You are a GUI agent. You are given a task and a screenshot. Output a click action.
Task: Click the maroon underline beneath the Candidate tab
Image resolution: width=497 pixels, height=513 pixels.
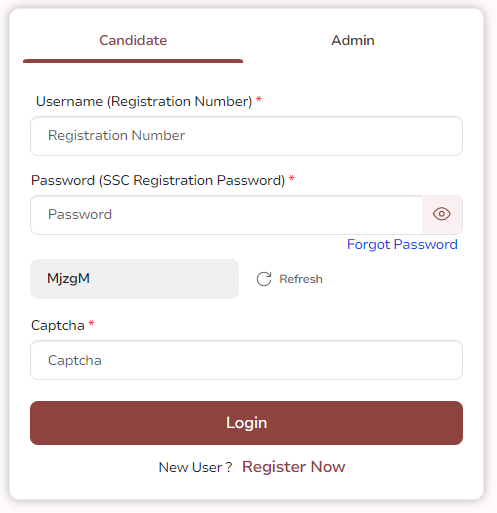click(133, 61)
